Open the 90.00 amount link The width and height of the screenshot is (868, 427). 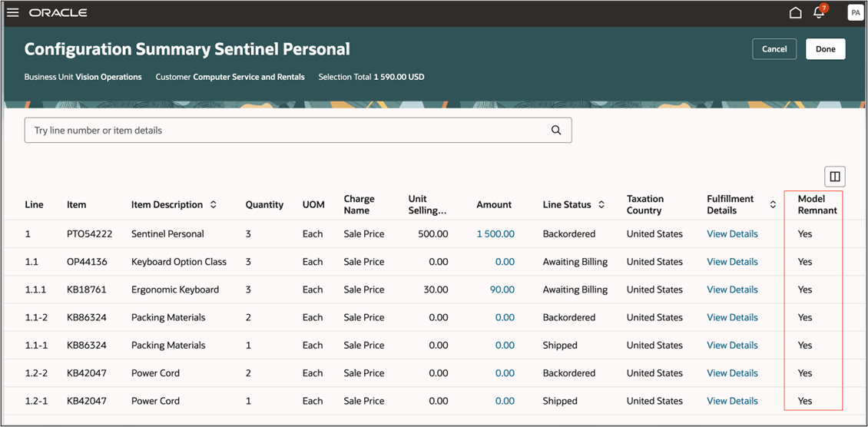click(502, 290)
